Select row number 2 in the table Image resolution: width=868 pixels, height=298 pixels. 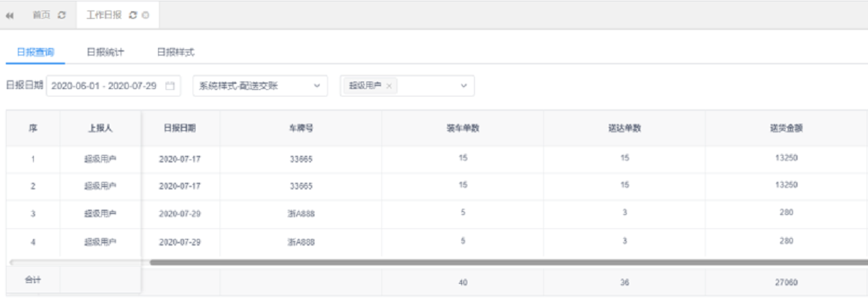(33, 186)
